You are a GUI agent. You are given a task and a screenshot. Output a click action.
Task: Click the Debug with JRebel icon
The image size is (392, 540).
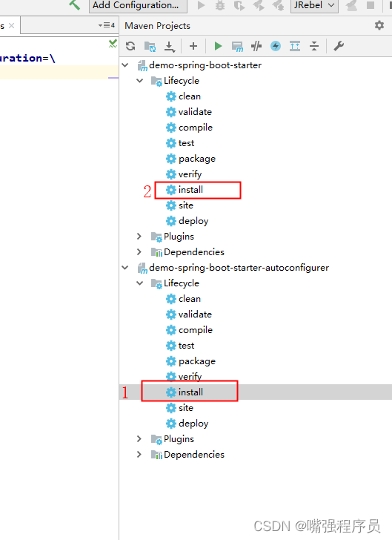pyautogui.click(x=278, y=5)
